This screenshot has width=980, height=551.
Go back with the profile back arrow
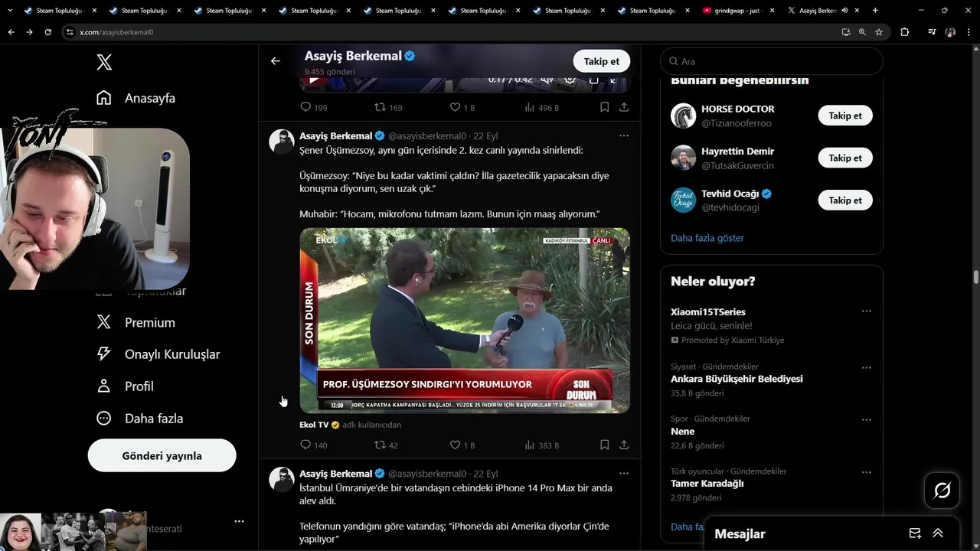276,61
